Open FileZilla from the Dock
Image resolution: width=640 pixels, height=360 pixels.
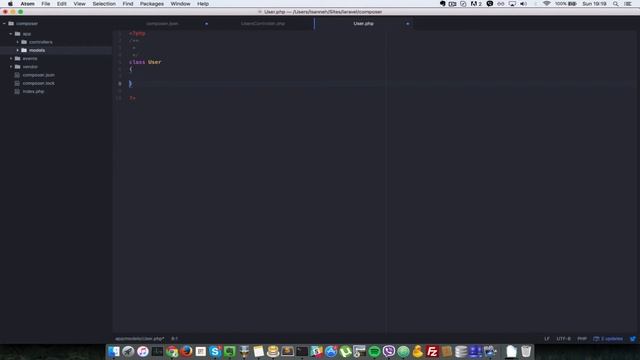point(432,351)
